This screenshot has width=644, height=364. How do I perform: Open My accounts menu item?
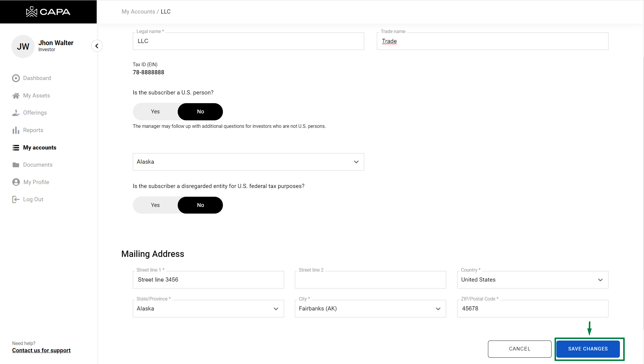click(x=39, y=148)
